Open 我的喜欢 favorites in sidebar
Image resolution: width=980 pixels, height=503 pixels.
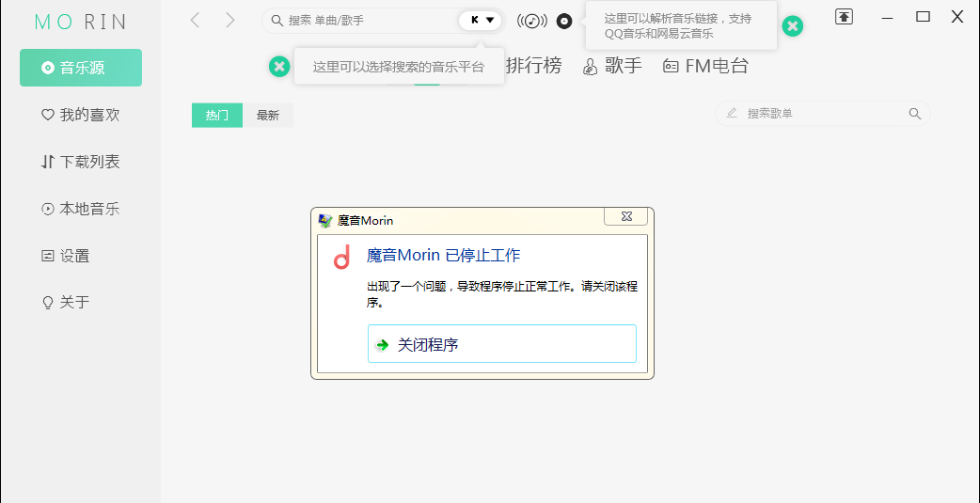[81, 115]
